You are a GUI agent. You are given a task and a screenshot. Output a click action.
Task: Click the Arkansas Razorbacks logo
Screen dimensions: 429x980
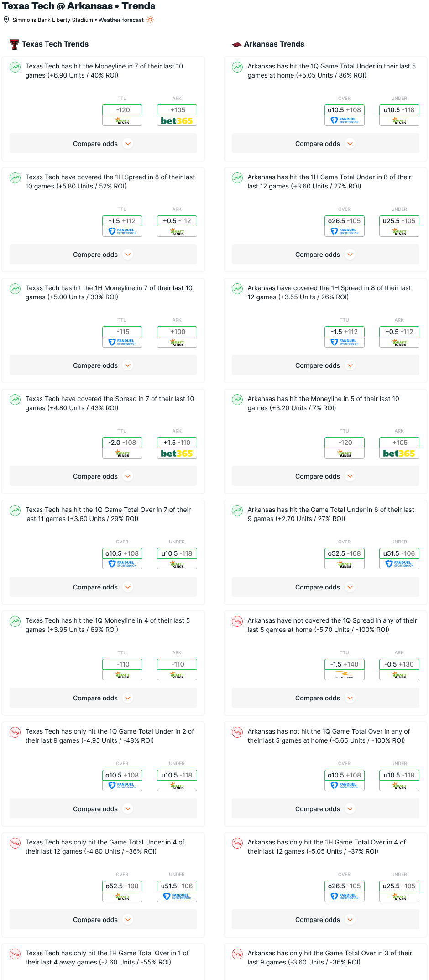click(237, 44)
